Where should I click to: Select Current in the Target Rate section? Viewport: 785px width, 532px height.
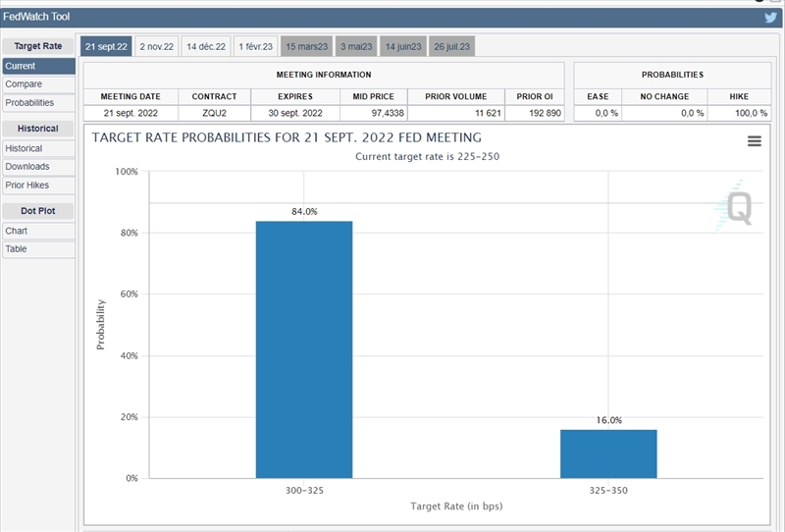(38, 66)
